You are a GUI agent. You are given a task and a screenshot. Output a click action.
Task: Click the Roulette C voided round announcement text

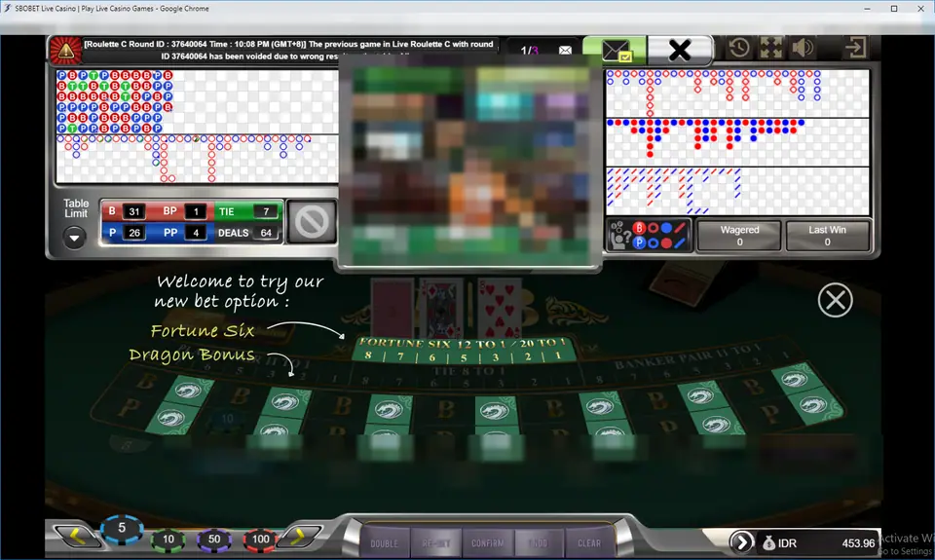[288, 50]
